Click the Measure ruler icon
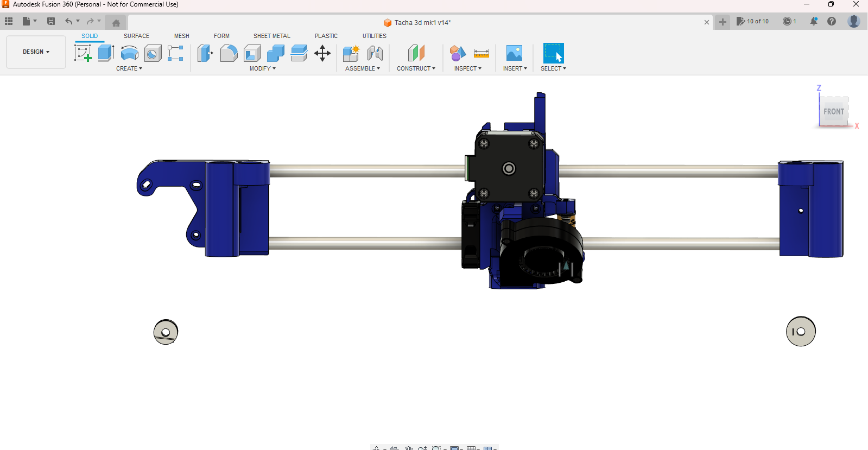 coord(481,53)
